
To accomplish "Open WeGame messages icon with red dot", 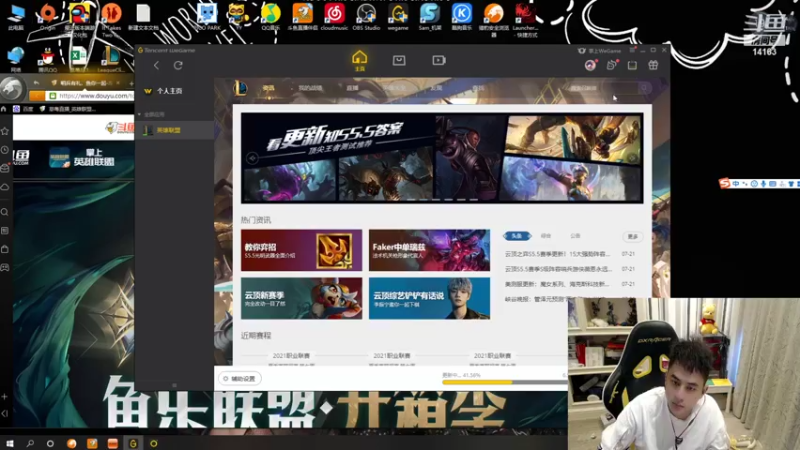I will tap(612, 65).
